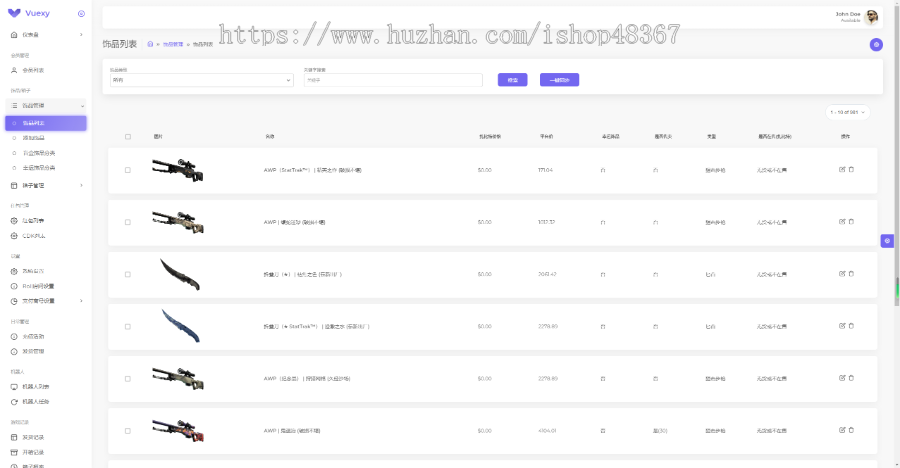
Task: Delete the AWP (纪念品) row
Action: coord(851,378)
